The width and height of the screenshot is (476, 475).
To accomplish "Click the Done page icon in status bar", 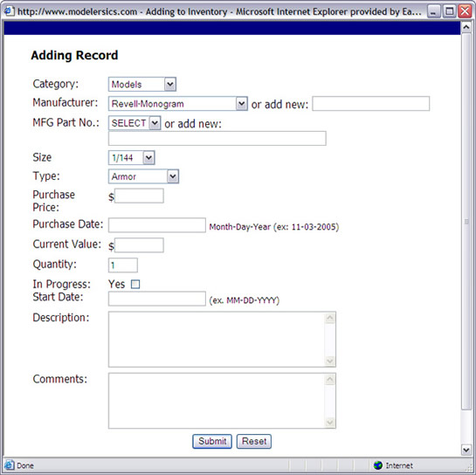I will 9,465.
